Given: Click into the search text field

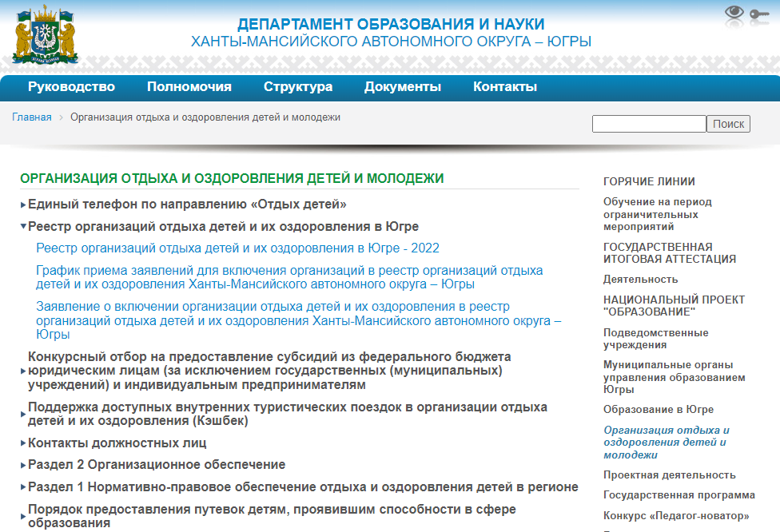Looking at the screenshot, I should [649, 124].
